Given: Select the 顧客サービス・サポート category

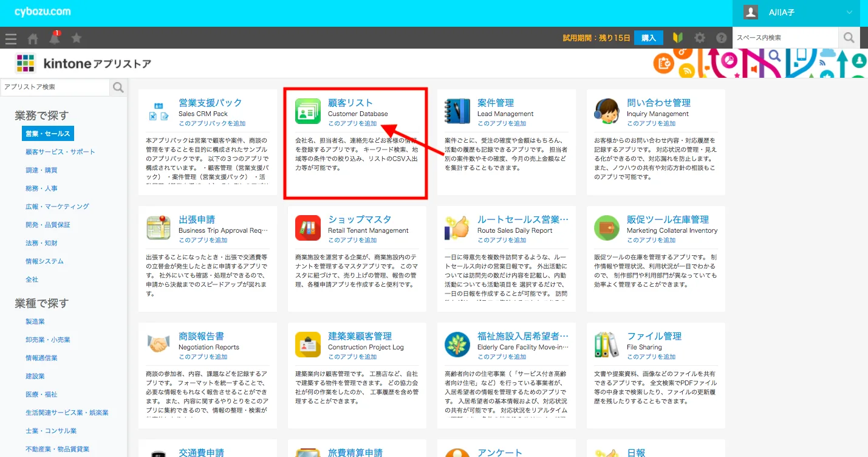Looking at the screenshot, I should [60, 152].
